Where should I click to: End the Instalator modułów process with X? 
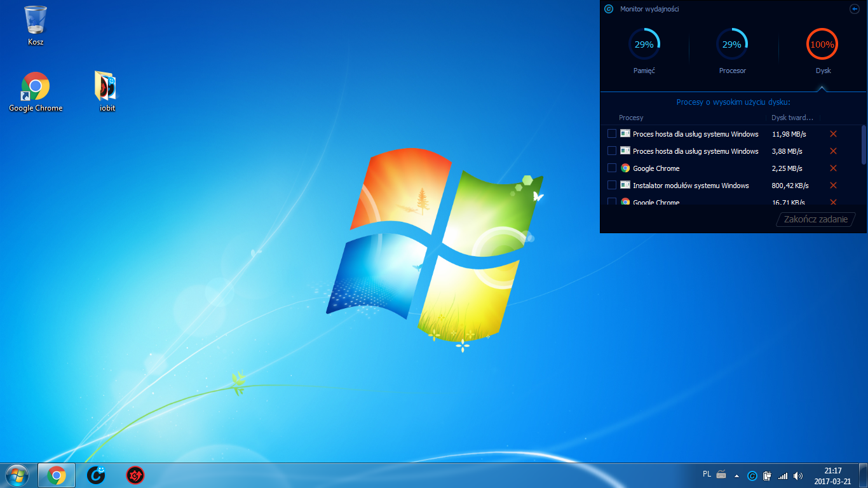point(833,185)
